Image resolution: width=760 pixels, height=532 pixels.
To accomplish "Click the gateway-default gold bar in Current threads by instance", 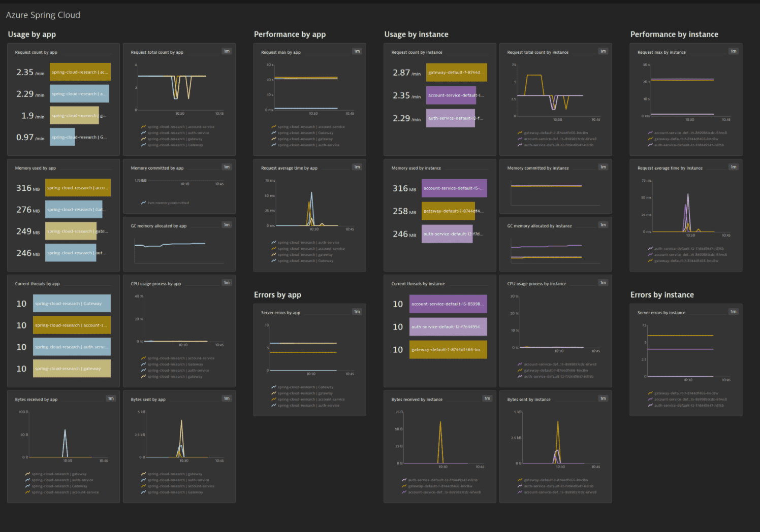I will [448, 350].
